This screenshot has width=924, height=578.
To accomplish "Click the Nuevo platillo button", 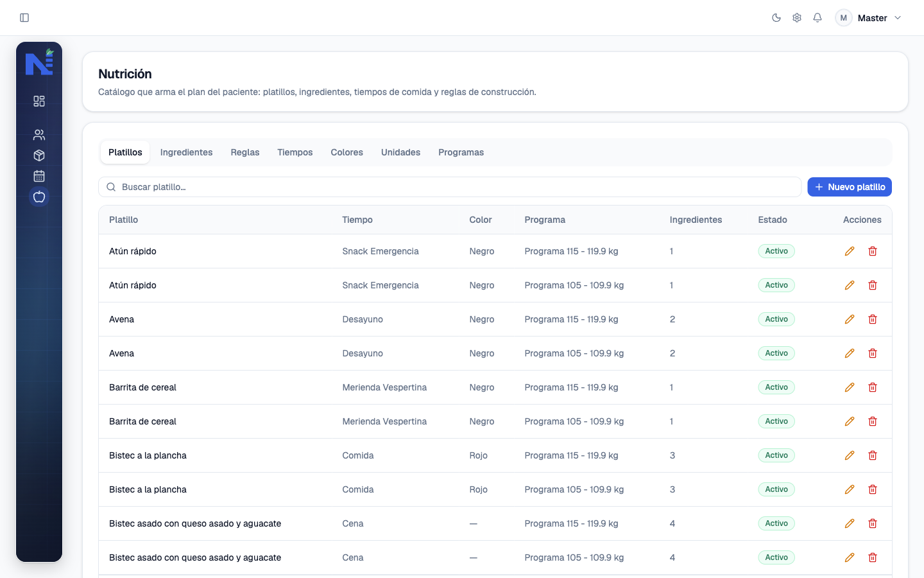I will 850,187.
